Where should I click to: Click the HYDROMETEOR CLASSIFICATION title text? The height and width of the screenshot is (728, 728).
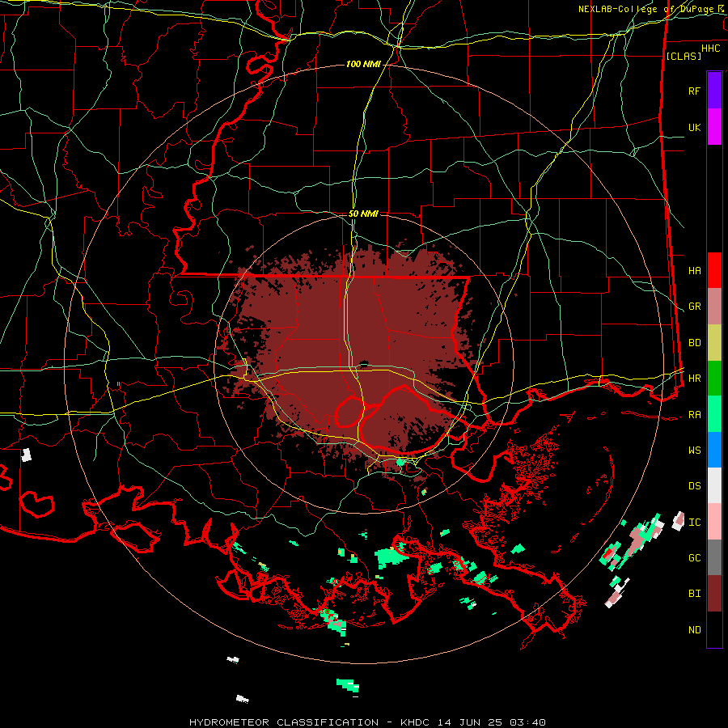284,722
